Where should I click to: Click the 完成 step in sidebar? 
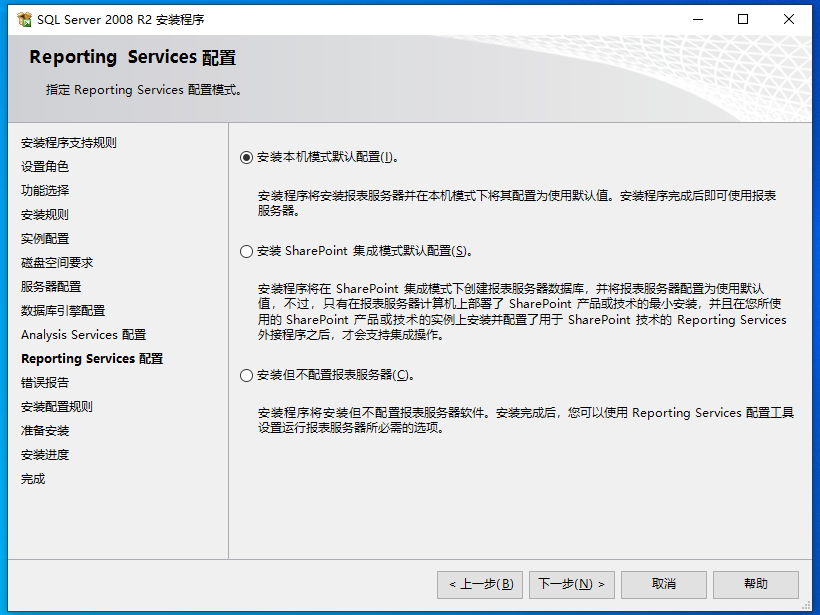(33, 479)
